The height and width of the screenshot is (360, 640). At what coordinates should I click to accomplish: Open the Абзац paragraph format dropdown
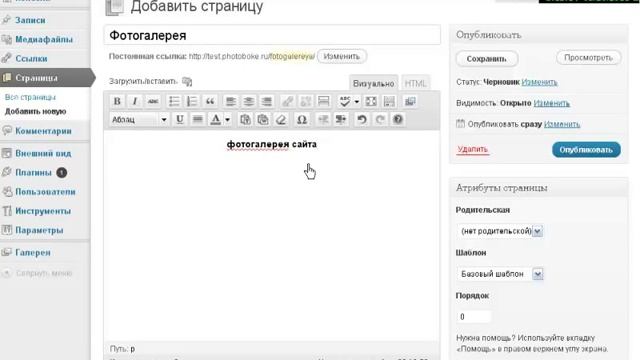pyautogui.click(x=139, y=120)
